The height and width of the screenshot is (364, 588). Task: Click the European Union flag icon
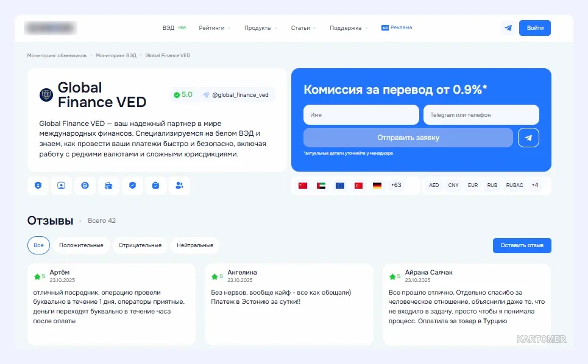click(x=340, y=186)
